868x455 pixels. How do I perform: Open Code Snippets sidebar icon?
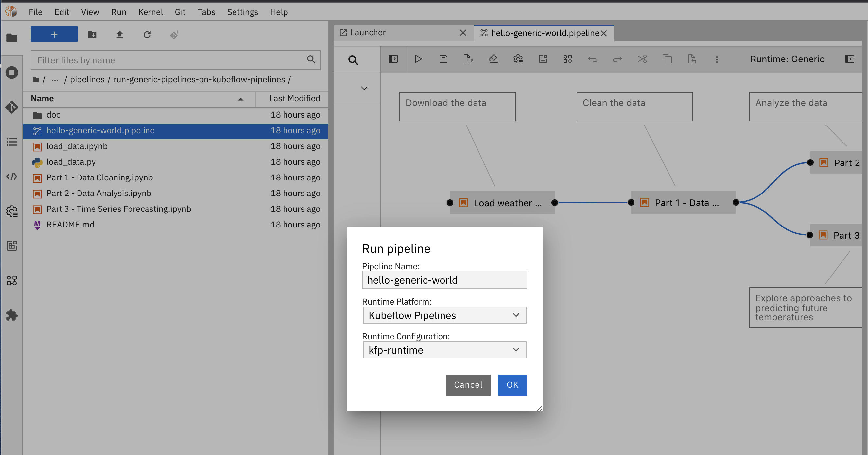12,177
